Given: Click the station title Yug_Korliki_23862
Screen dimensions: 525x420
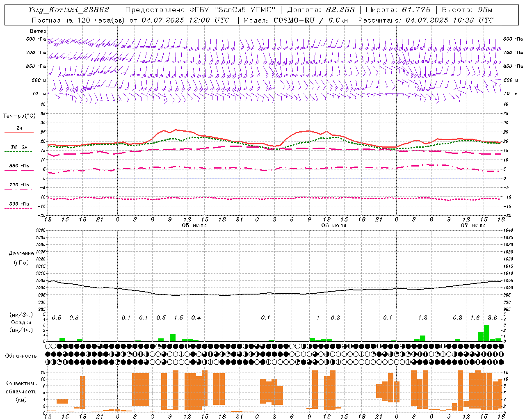Looking at the screenshot, I should coord(69,10).
